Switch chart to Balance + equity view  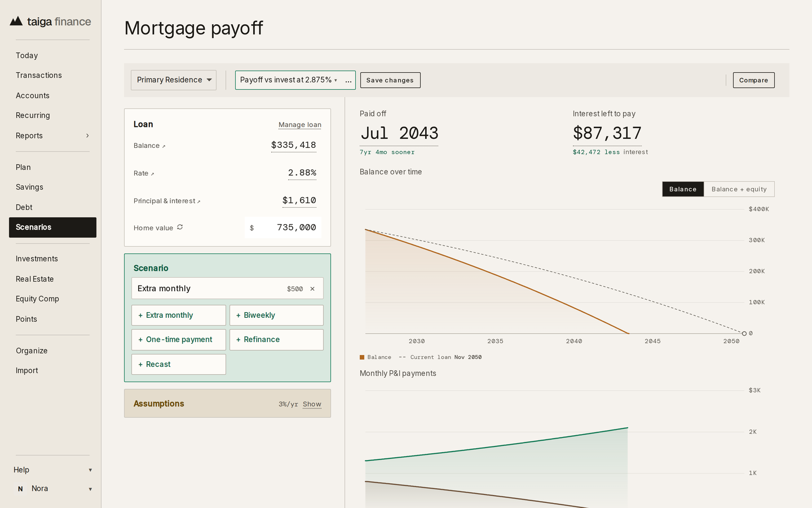pos(739,189)
